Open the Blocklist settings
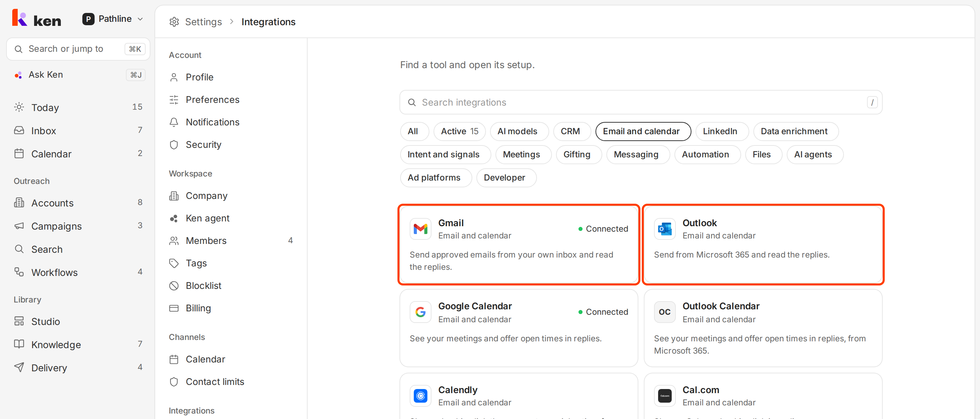980x419 pixels. coord(231,286)
